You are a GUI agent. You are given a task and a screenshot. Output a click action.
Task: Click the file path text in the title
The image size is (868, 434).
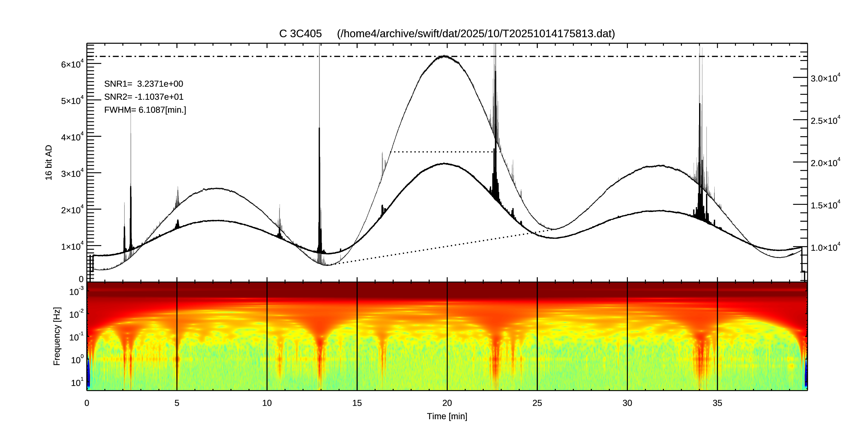(x=476, y=34)
